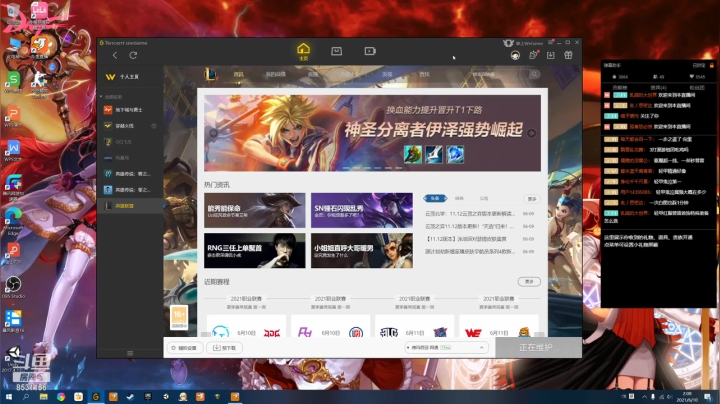720x404 pixels.
Task: Open the 伊泽强势崛起 banner
Action: (372, 133)
